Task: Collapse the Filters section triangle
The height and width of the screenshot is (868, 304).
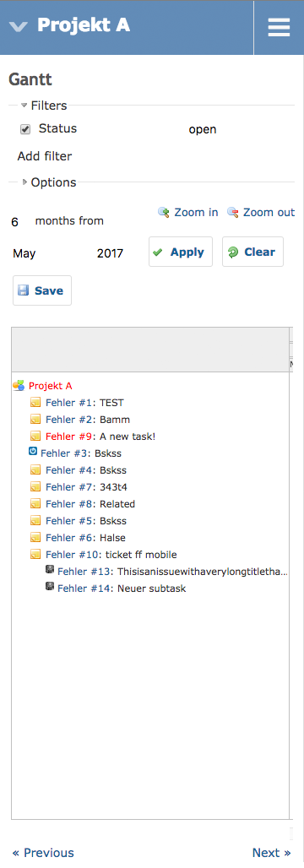Action: point(24,106)
